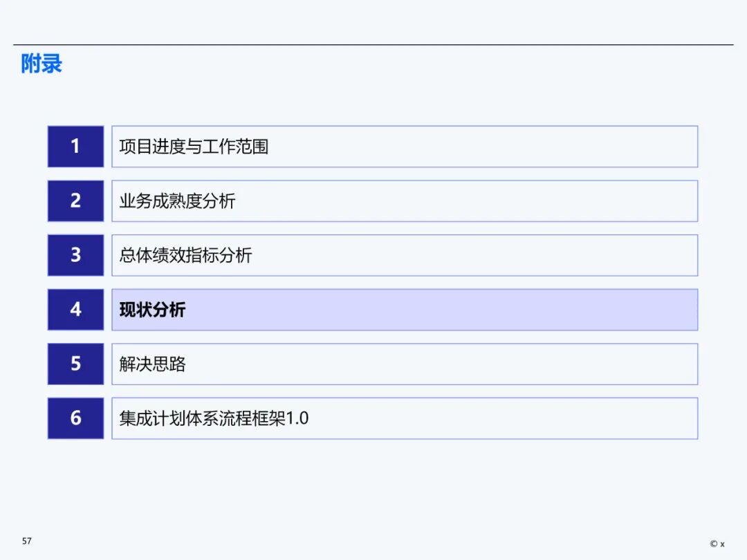Click the number 1 agenda box
This screenshot has width=747, height=560.
tap(75, 147)
